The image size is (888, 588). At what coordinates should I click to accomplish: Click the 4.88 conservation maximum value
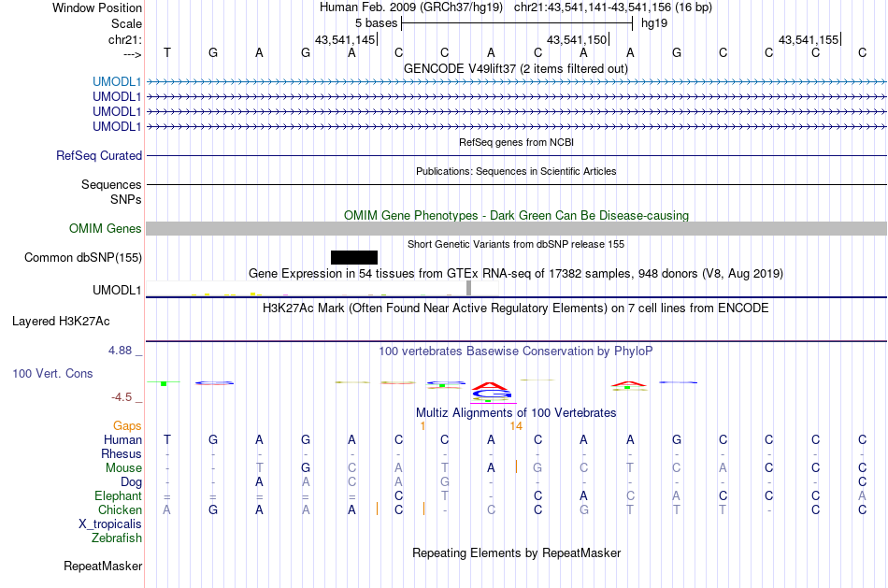[x=120, y=351]
